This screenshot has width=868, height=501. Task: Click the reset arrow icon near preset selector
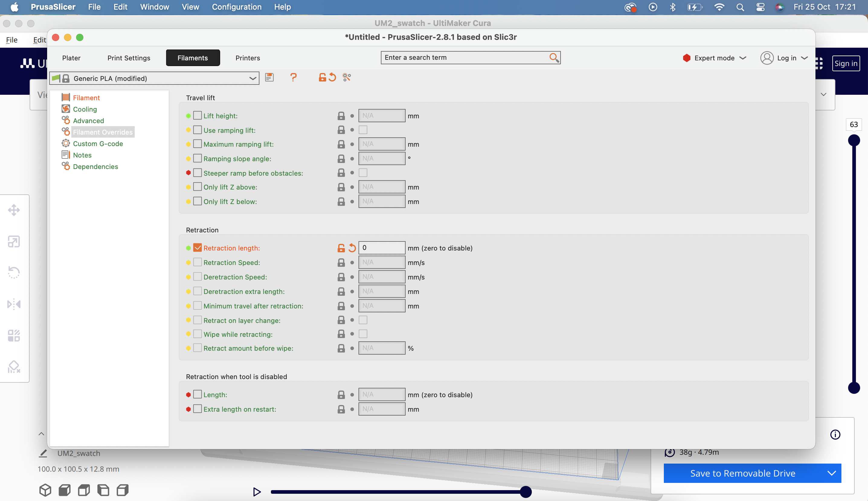click(x=332, y=78)
